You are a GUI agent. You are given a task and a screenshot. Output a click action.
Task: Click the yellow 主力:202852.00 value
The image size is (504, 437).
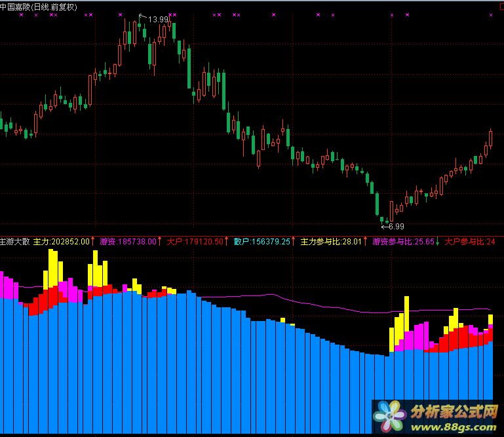62,242
